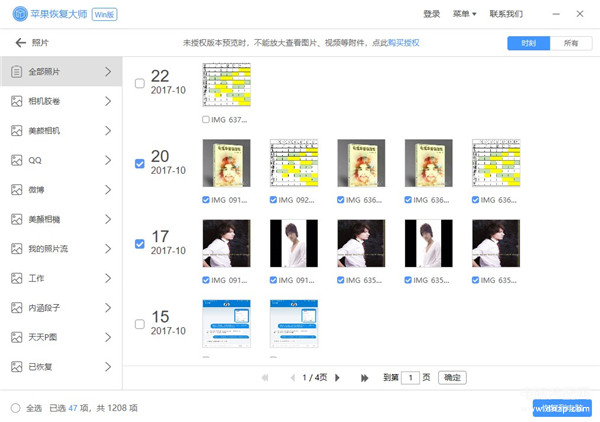Expand the 全部照片 chevron
Screen dimensions: 600x422
click(x=108, y=72)
